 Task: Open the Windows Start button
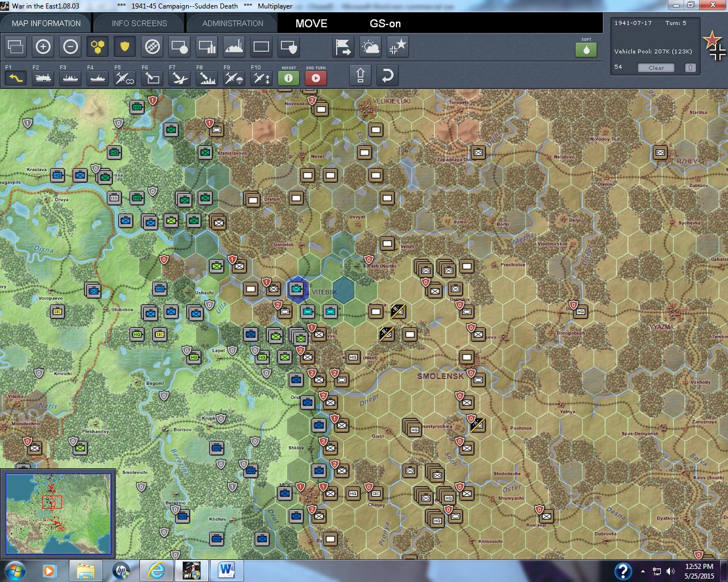[x=14, y=570]
